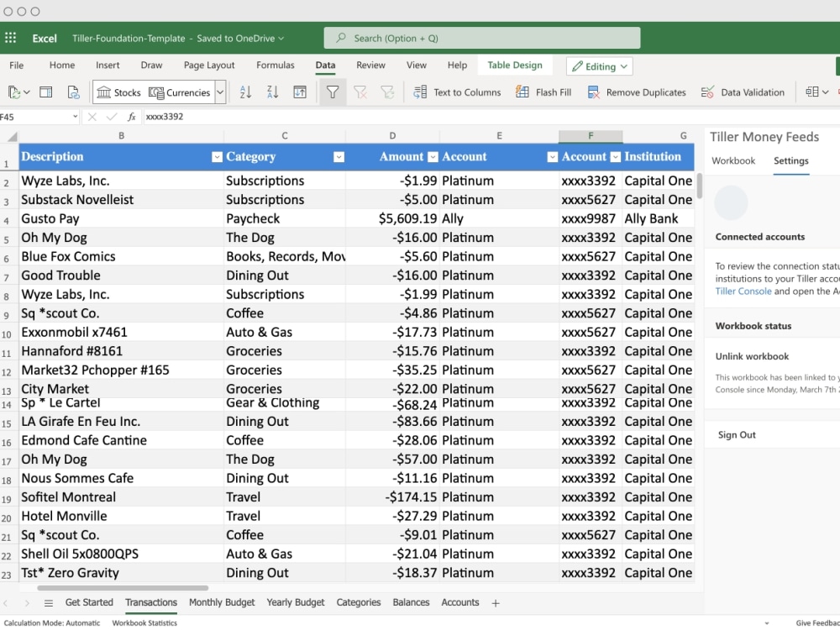Screen dimensions: 840x630
Task: Cancel formula entry X icon
Action: (x=92, y=117)
